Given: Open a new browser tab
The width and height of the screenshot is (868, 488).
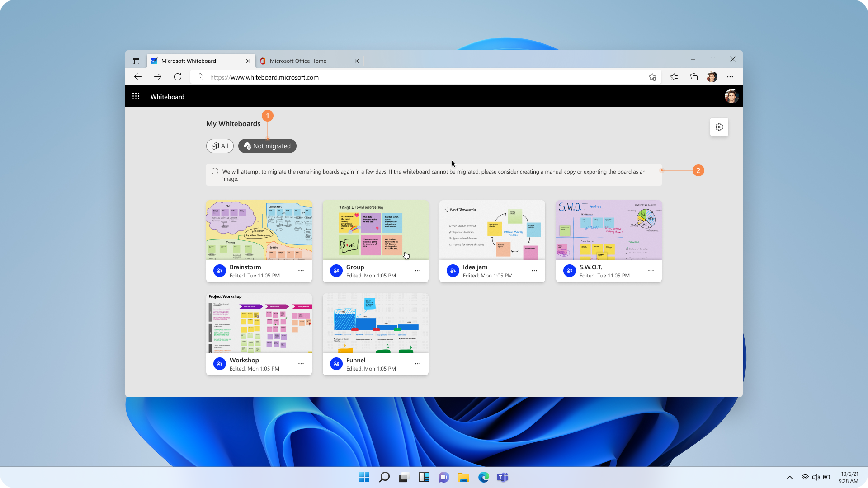Looking at the screenshot, I should (372, 61).
